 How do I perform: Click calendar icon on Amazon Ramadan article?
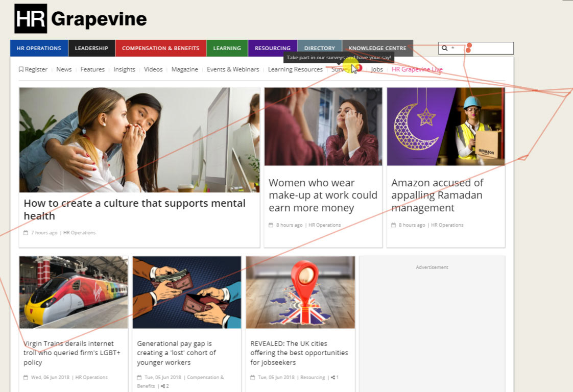point(394,225)
